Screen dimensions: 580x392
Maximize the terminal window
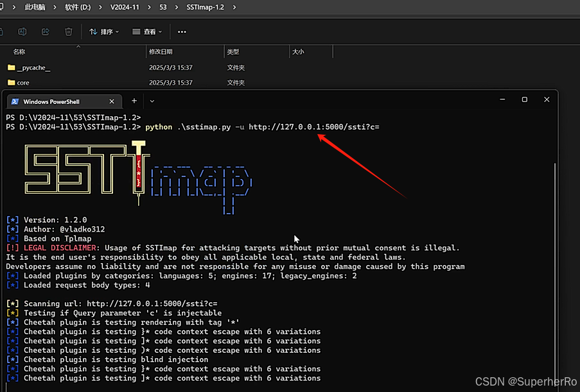tap(525, 99)
